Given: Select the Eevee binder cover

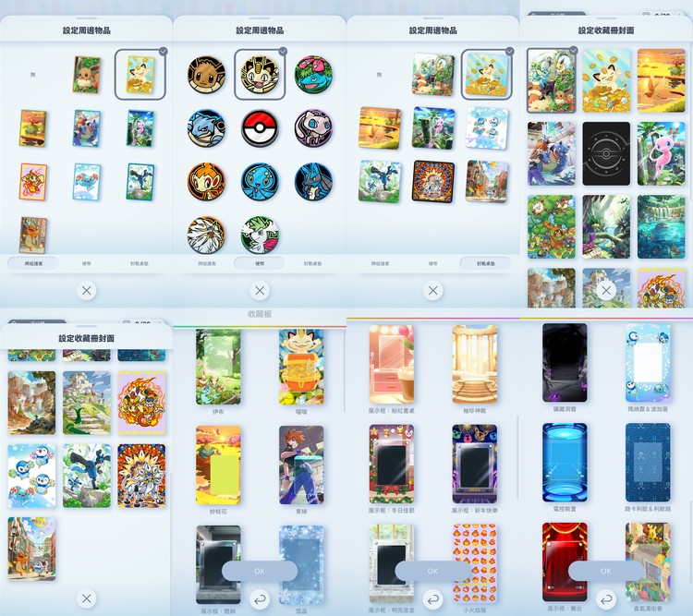Looking at the screenshot, I should click(x=552, y=81).
